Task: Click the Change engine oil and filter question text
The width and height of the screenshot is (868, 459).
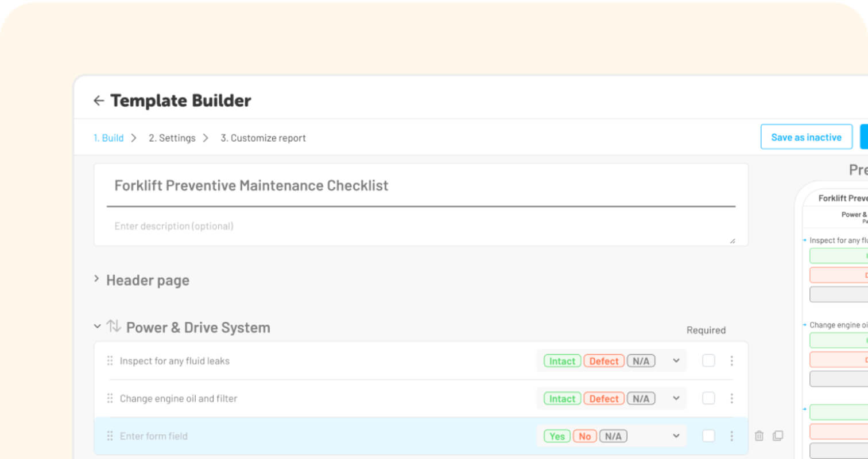Action: coord(179,398)
